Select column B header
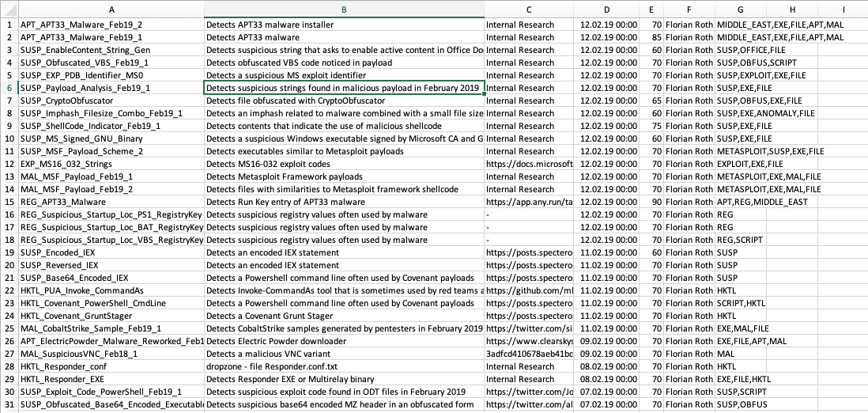This screenshot has width=868, height=413. coord(344,9)
